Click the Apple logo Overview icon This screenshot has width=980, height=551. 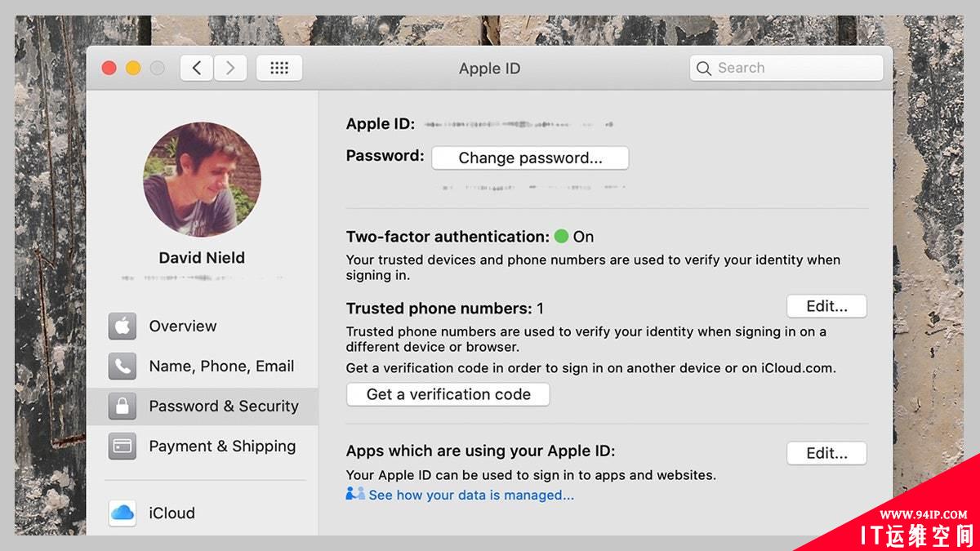(122, 326)
